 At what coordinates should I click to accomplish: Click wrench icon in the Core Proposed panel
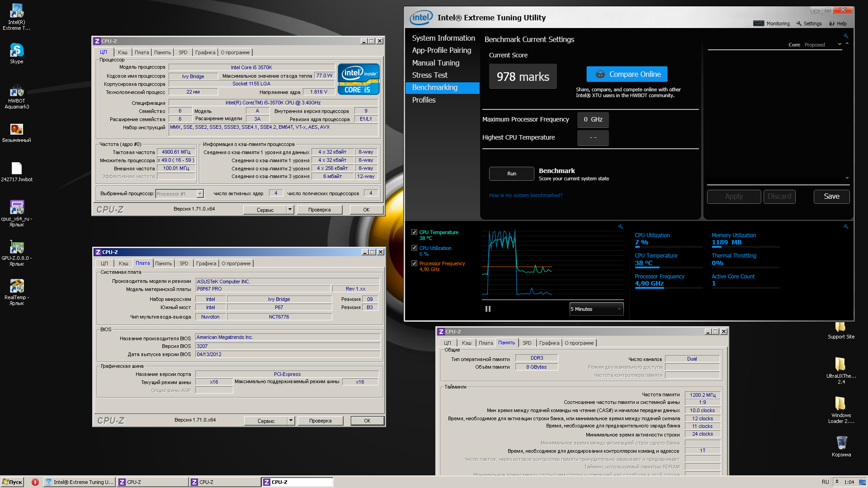pos(845,36)
